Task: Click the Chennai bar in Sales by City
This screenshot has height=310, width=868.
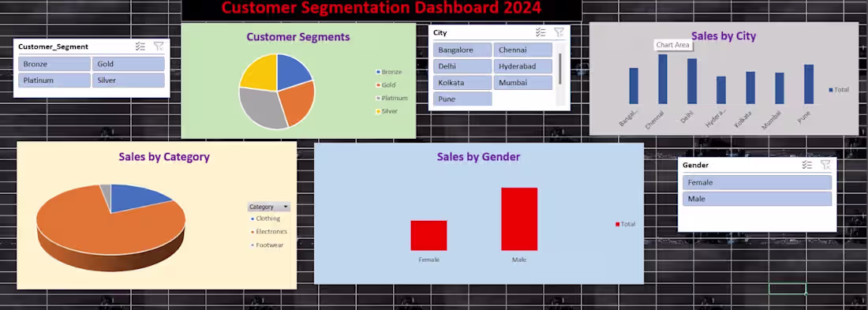Action: (663, 79)
